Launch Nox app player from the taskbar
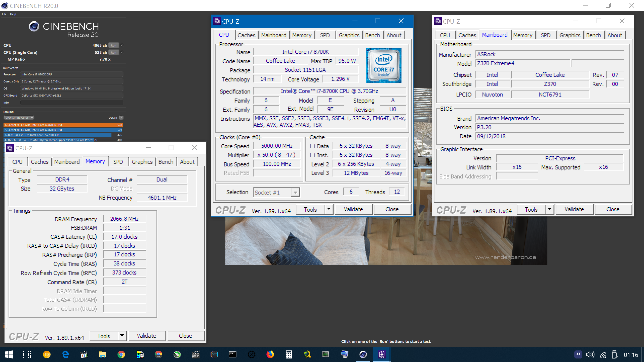This screenshot has height=362, width=644. (x=214, y=354)
